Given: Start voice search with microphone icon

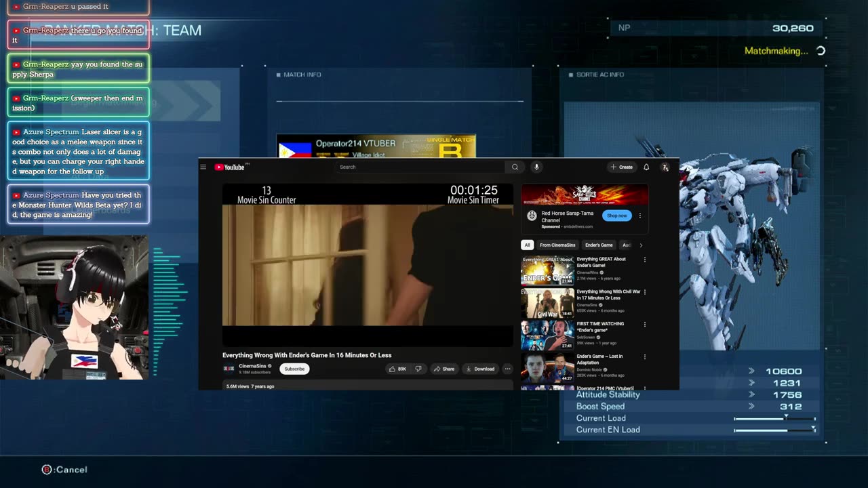Looking at the screenshot, I should tap(536, 167).
